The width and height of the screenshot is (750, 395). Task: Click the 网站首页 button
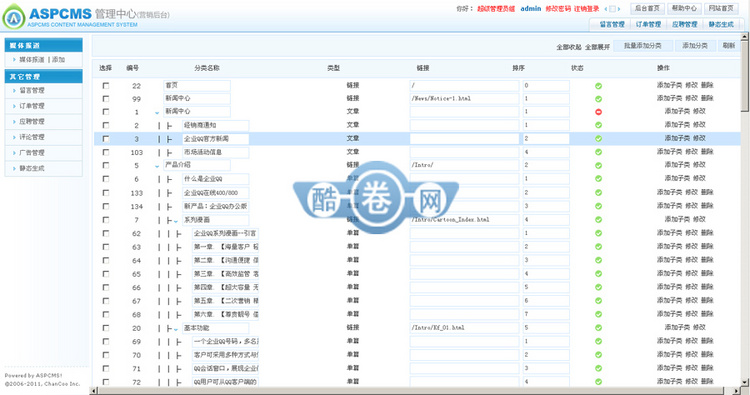click(721, 8)
